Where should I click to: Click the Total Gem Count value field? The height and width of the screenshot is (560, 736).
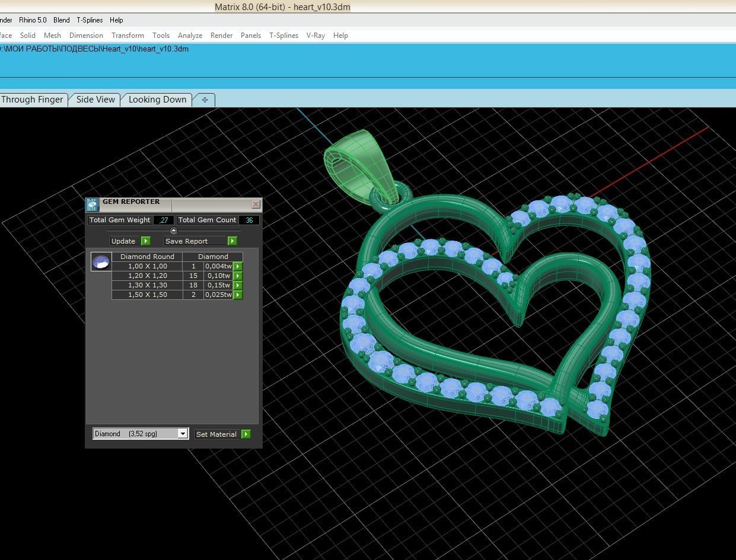point(249,220)
